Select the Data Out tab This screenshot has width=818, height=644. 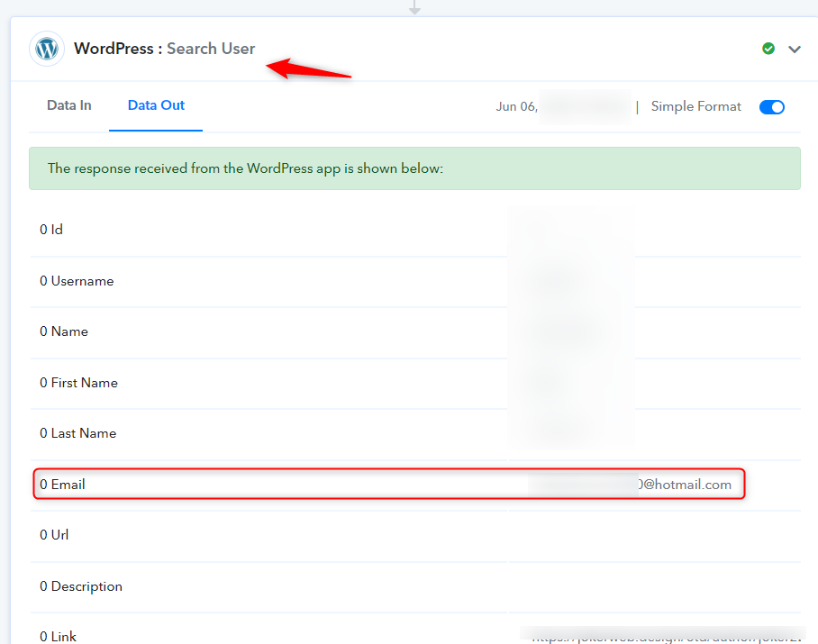(156, 105)
